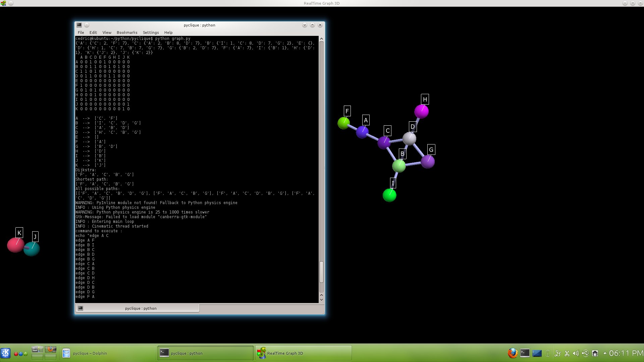The width and height of the screenshot is (644, 362).
Task: Click the show desktop panel icon
Action: (x=537, y=353)
